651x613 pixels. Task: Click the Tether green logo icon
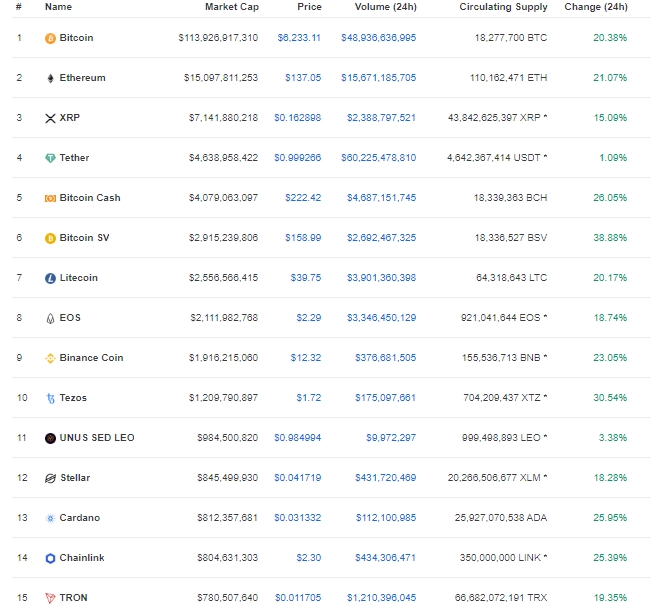50,158
